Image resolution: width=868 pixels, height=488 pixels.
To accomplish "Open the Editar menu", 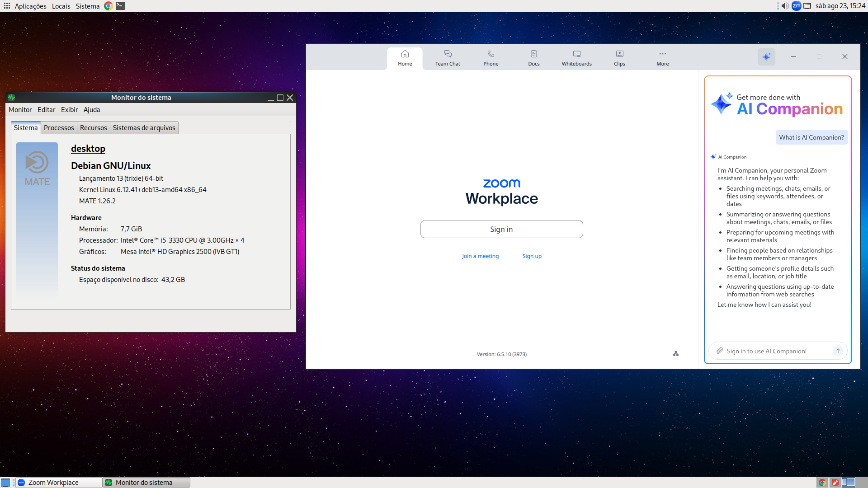I will point(46,110).
